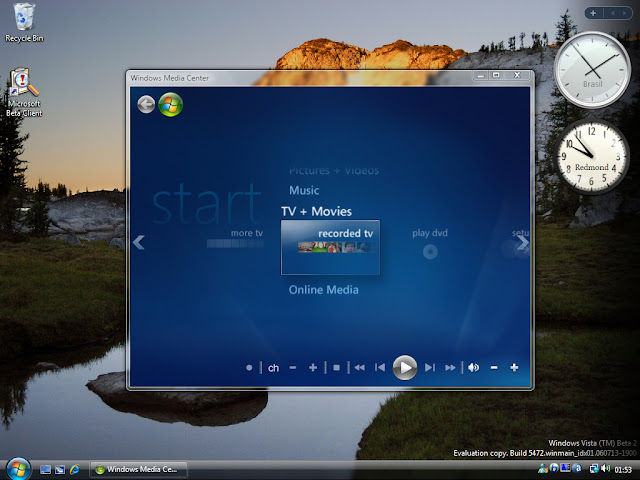Click the Show Desktop quick launch icon
The height and width of the screenshot is (480, 640).
tap(45, 470)
